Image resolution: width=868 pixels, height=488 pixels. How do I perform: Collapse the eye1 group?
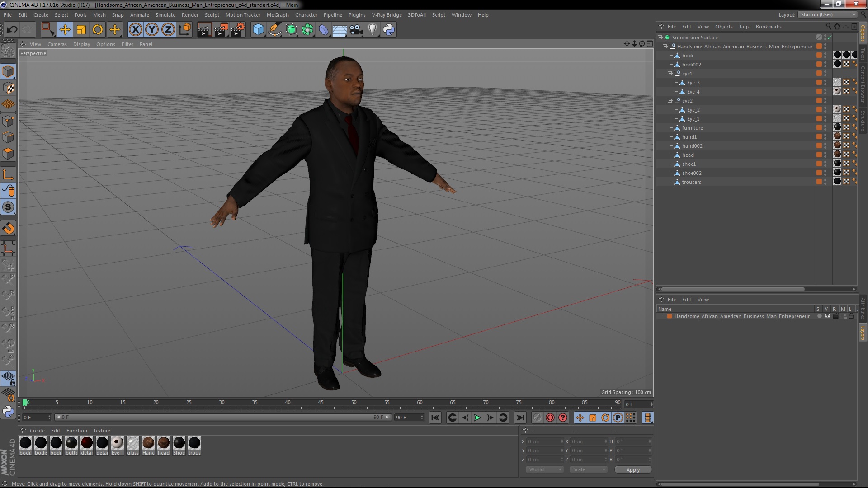670,74
